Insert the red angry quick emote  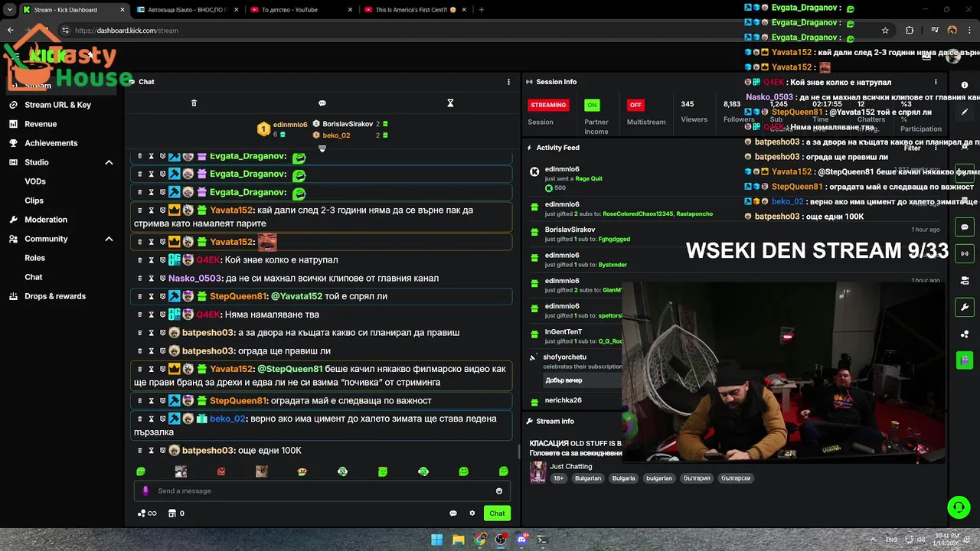221,471
